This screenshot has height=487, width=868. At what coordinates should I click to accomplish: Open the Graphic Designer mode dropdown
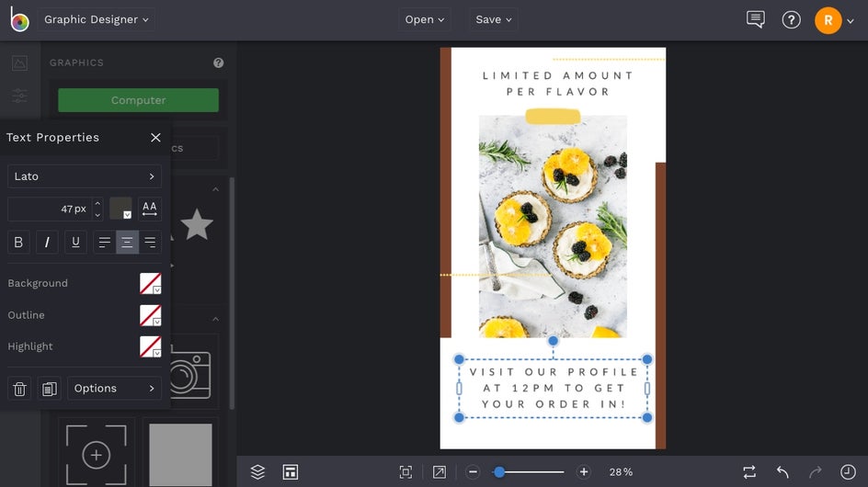tap(97, 19)
